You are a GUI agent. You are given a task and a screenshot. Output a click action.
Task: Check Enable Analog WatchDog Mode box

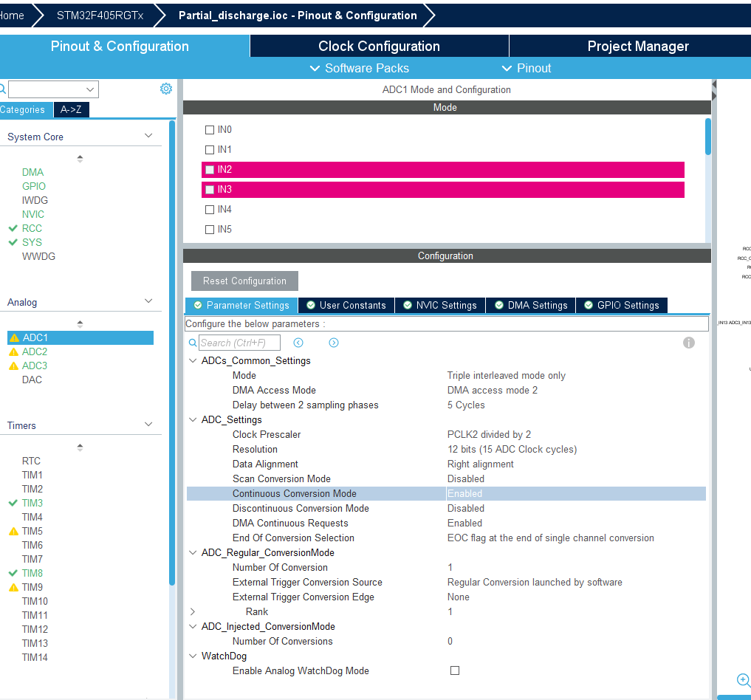[455, 670]
